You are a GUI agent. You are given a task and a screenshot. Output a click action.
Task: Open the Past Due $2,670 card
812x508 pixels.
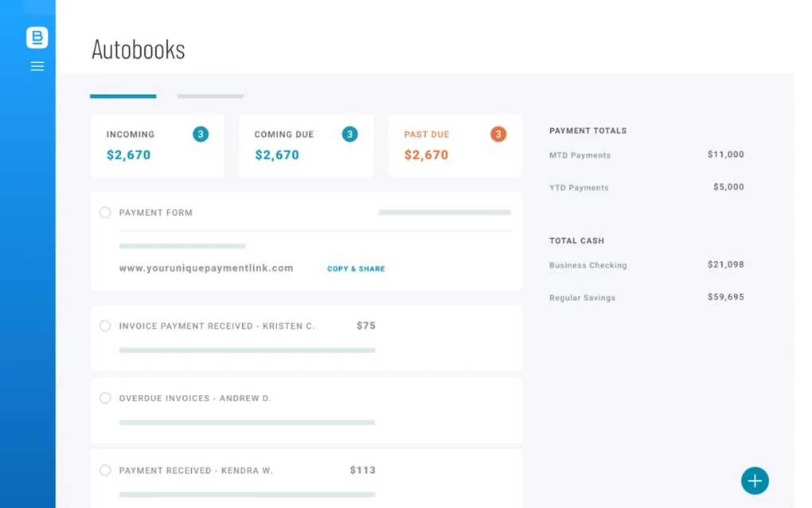coord(455,146)
